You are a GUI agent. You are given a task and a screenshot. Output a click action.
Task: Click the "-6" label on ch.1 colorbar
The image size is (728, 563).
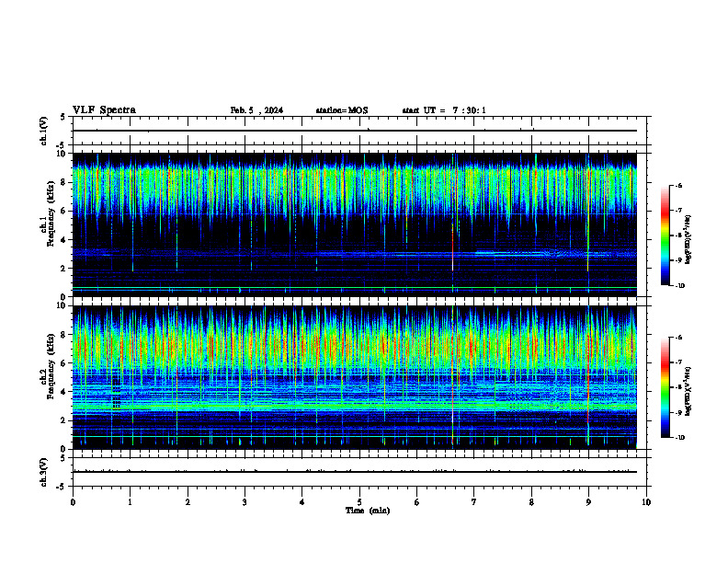click(x=678, y=185)
